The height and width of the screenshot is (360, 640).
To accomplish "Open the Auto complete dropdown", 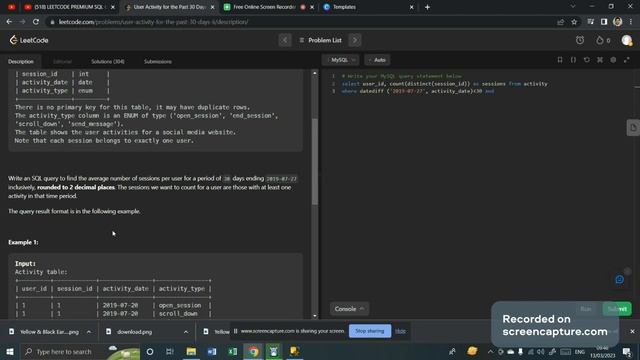I will pyautogui.click(x=377, y=60).
